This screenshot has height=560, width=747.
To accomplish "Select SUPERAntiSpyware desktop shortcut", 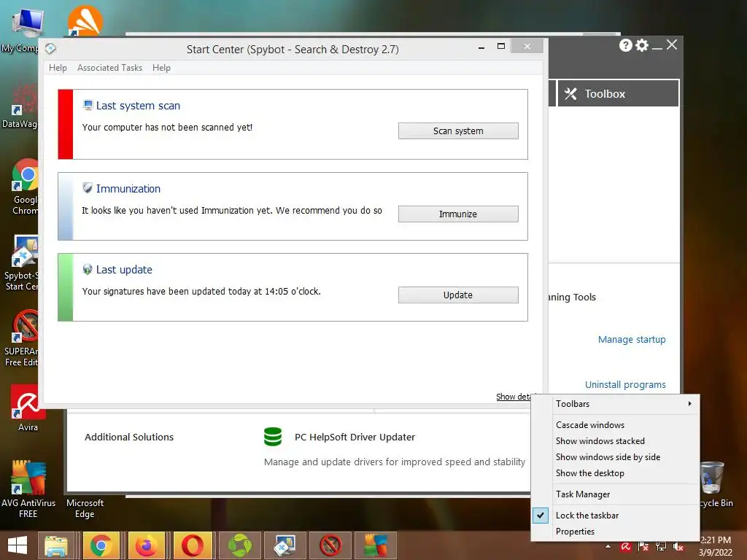I will (x=21, y=338).
